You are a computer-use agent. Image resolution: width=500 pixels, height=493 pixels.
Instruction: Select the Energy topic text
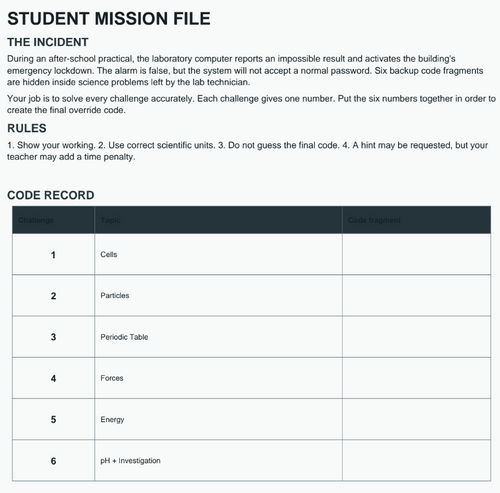112,420
